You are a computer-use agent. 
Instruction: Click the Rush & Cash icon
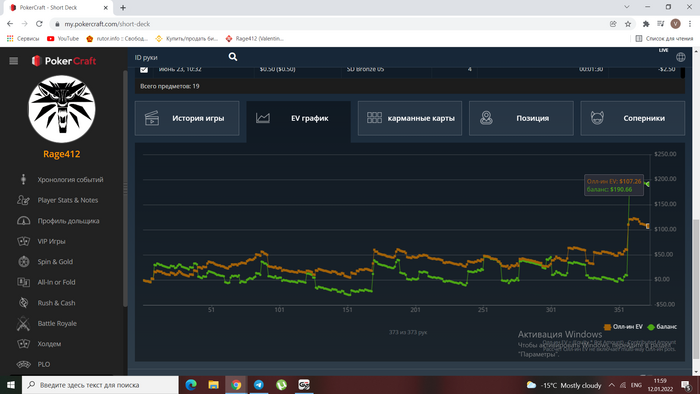point(23,303)
